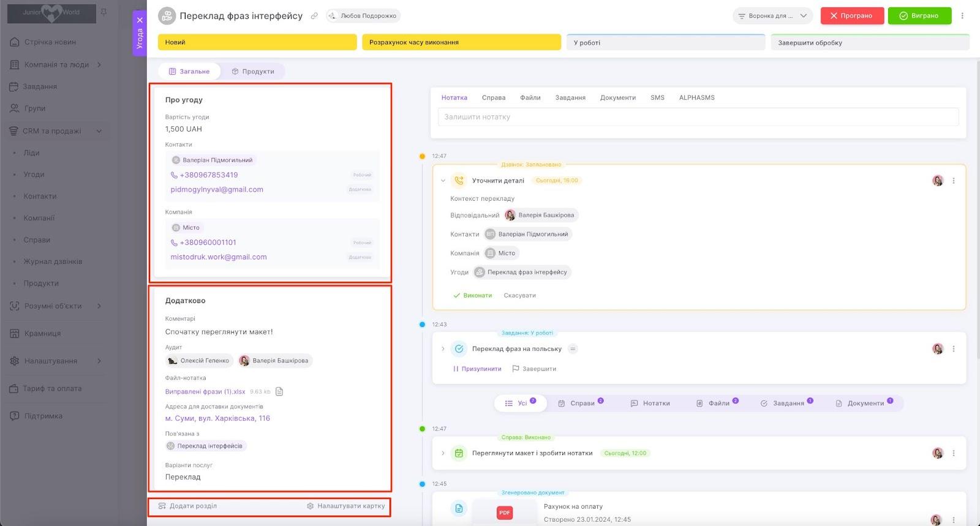
Task: Select the Нотатка tab
Action: [454, 98]
